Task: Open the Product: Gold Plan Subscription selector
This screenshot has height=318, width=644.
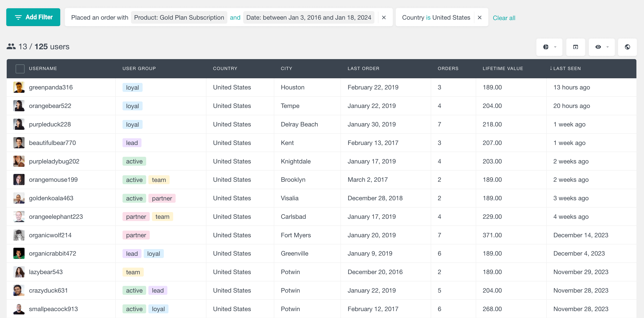Action: 179,17
